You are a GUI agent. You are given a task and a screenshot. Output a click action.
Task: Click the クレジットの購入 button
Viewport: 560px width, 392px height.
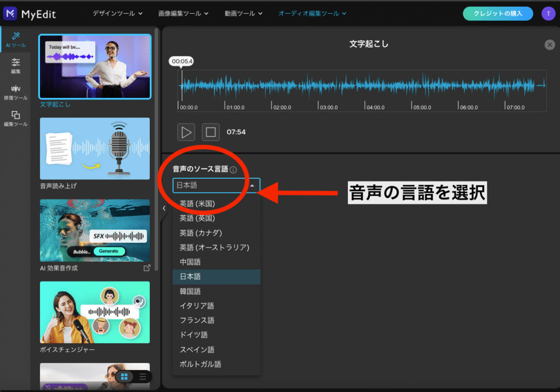coord(498,14)
